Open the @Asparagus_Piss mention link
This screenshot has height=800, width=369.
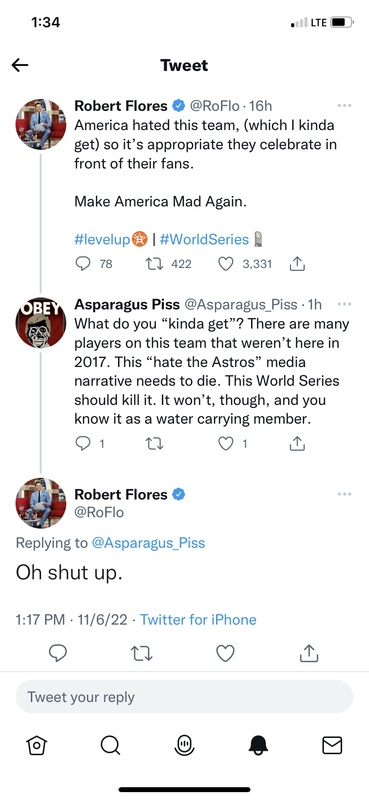pos(149,542)
